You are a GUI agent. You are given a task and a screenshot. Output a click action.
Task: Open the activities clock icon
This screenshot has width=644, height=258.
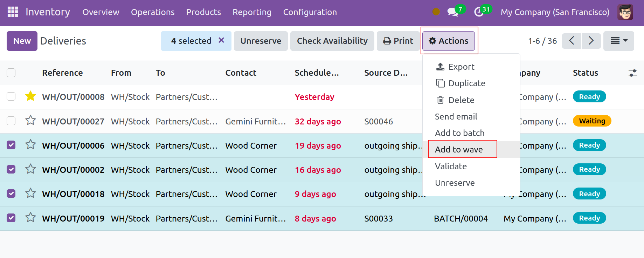[479, 12]
